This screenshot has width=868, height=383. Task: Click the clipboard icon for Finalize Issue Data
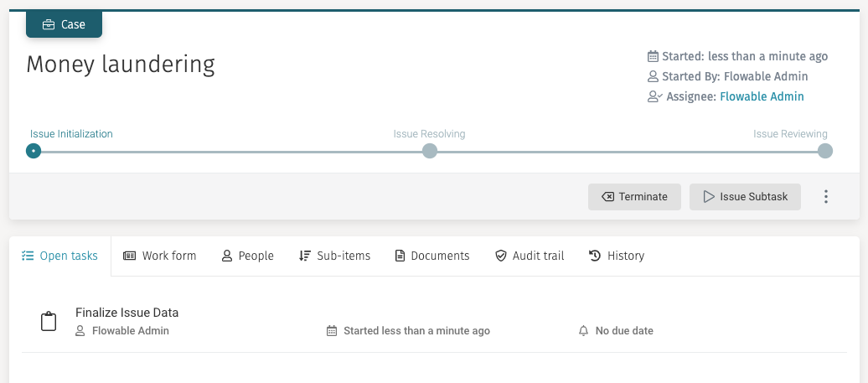point(49,322)
